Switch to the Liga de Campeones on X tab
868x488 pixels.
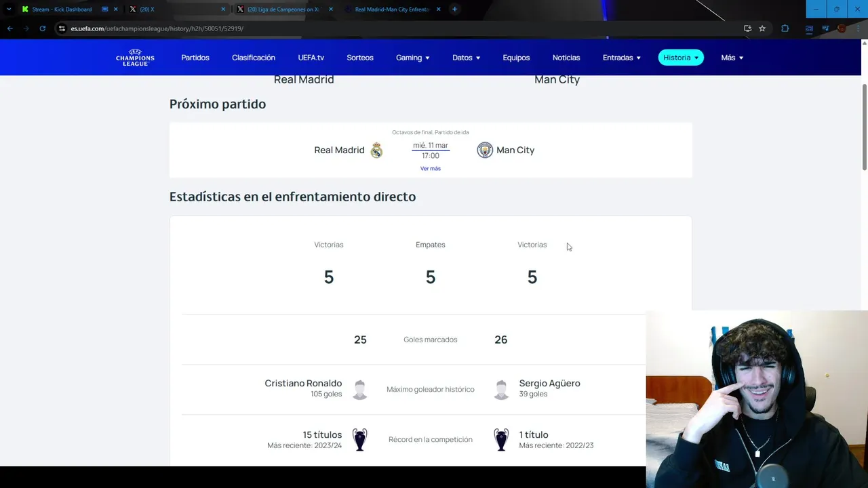[x=285, y=9]
